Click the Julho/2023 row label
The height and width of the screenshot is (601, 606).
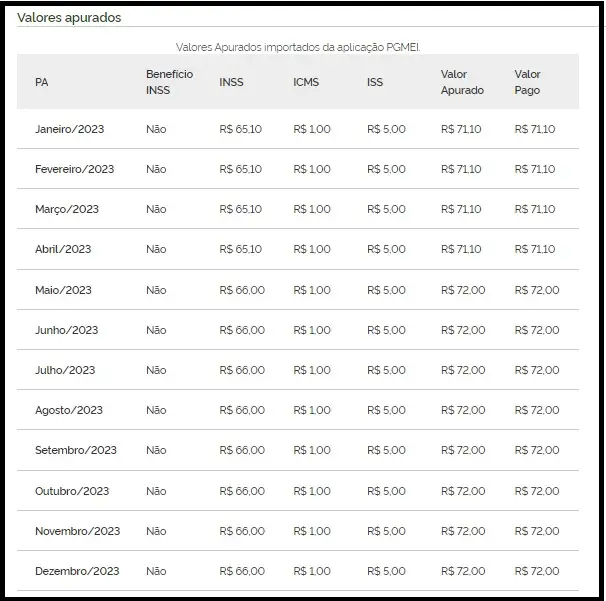click(65, 370)
